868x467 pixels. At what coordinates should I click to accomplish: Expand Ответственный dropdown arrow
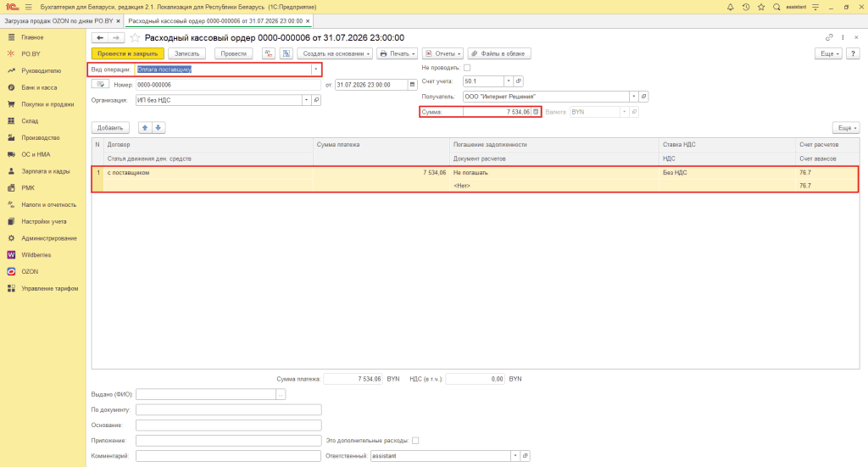pos(515,456)
